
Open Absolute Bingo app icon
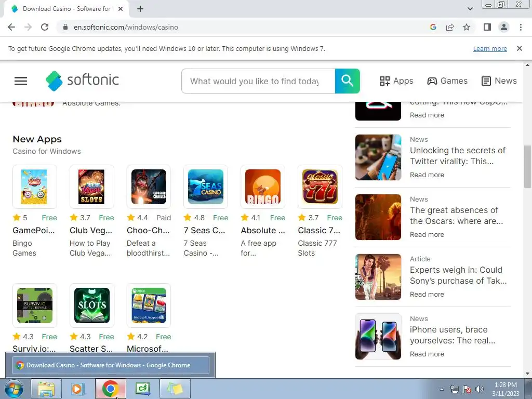coord(262,187)
